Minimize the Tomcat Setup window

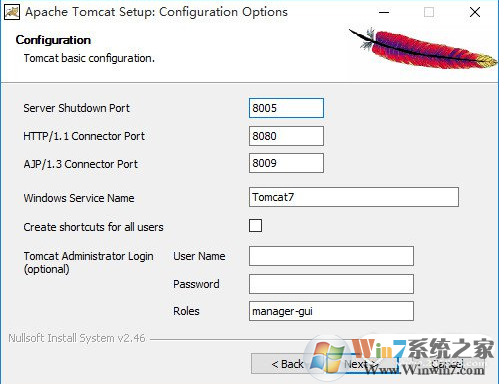[384, 13]
